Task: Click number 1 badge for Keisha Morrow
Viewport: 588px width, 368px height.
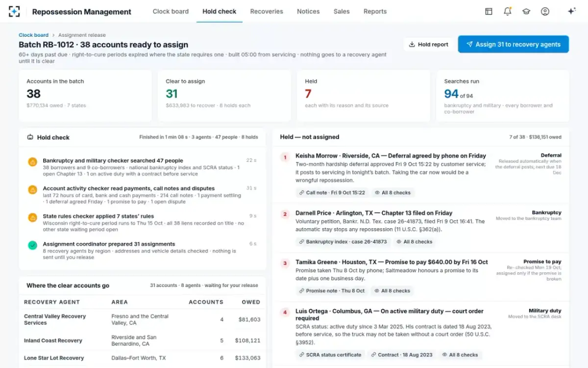Action: click(285, 157)
